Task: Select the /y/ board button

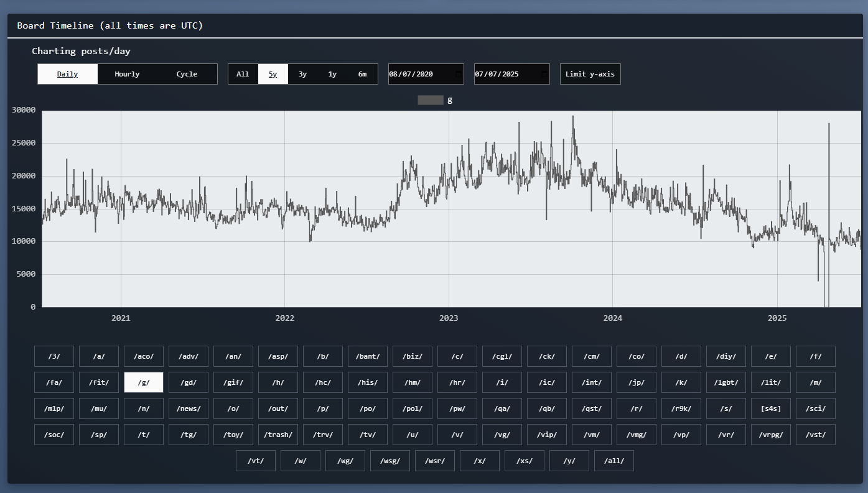Action: pyautogui.click(x=569, y=461)
